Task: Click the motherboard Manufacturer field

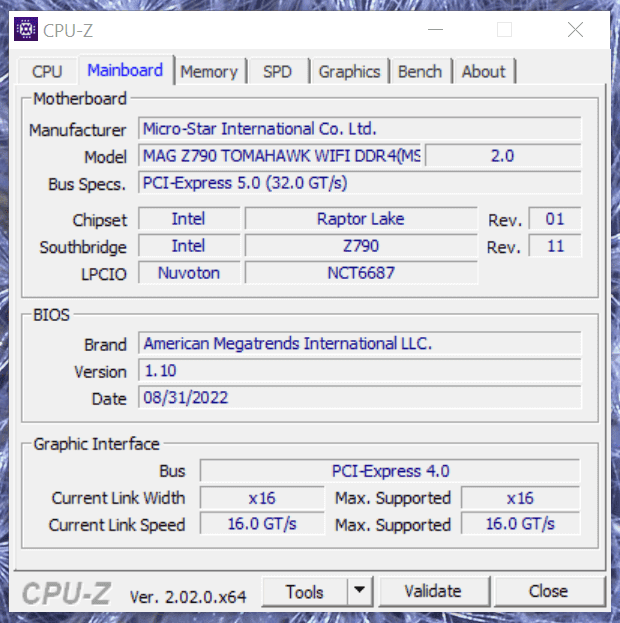Action: click(x=358, y=129)
